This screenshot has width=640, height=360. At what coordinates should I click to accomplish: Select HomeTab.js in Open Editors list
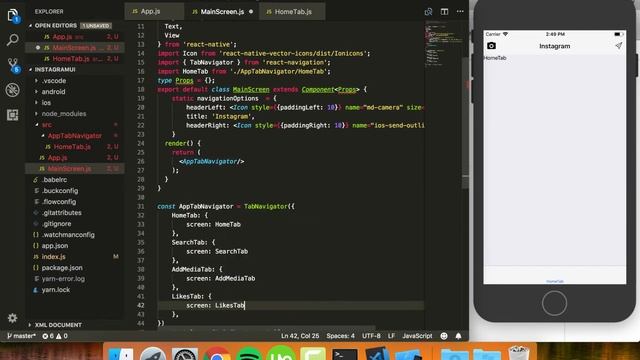pyautogui.click(x=75, y=59)
